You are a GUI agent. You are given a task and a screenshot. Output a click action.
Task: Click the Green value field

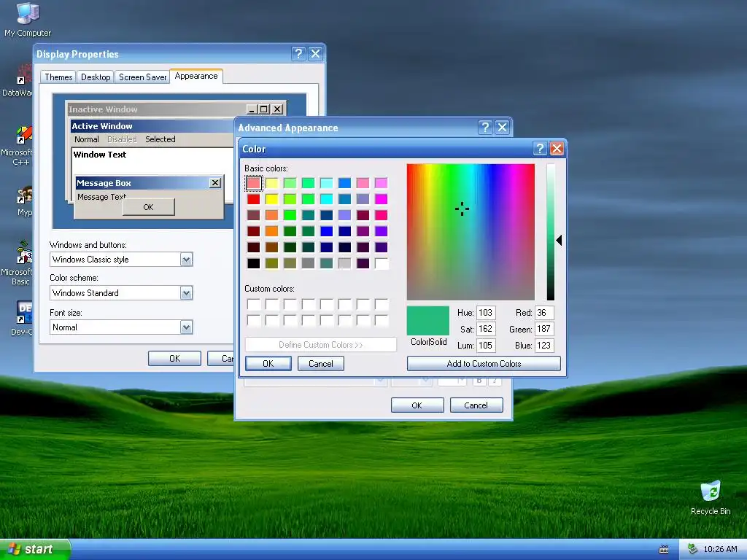(543, 329)
